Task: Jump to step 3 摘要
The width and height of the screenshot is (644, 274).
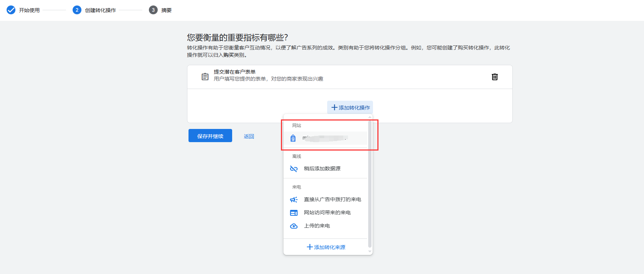Action: click(x=160, y=10)
